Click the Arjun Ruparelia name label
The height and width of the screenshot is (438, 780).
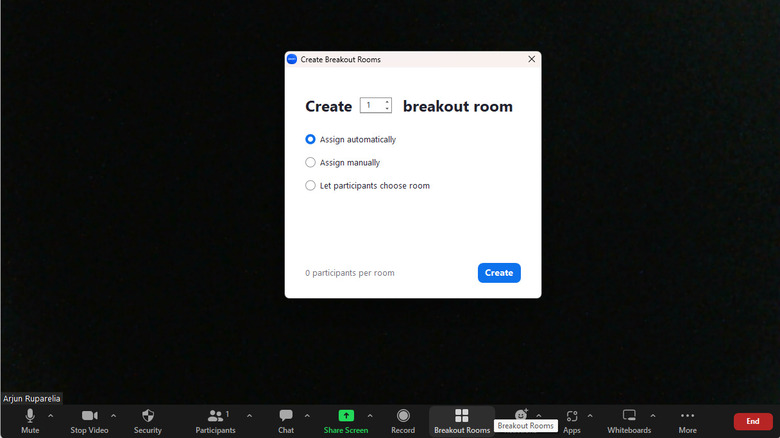31,398
